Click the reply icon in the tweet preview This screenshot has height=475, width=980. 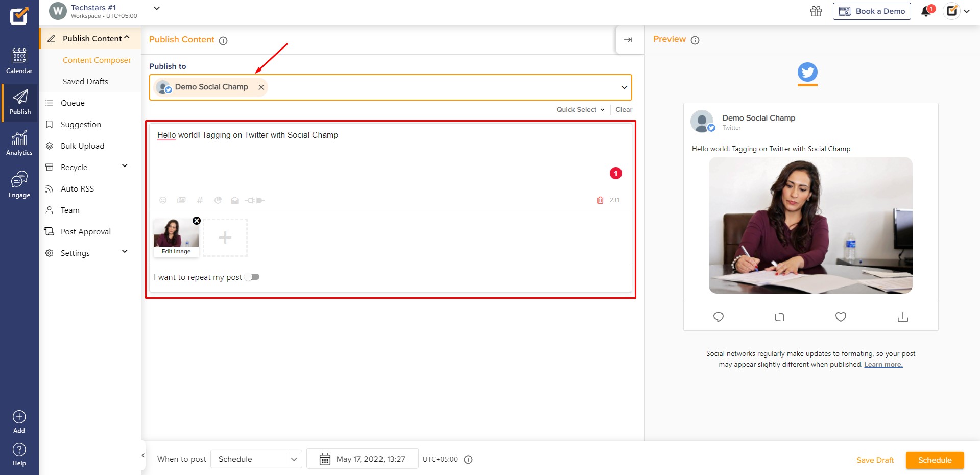pyautogui.click(x=719, y=317)
